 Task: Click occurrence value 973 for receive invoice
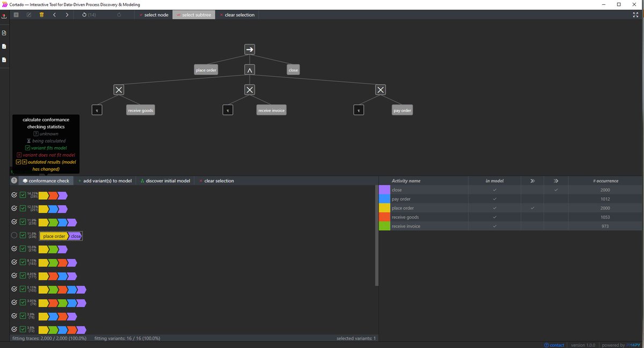[605, 226]
